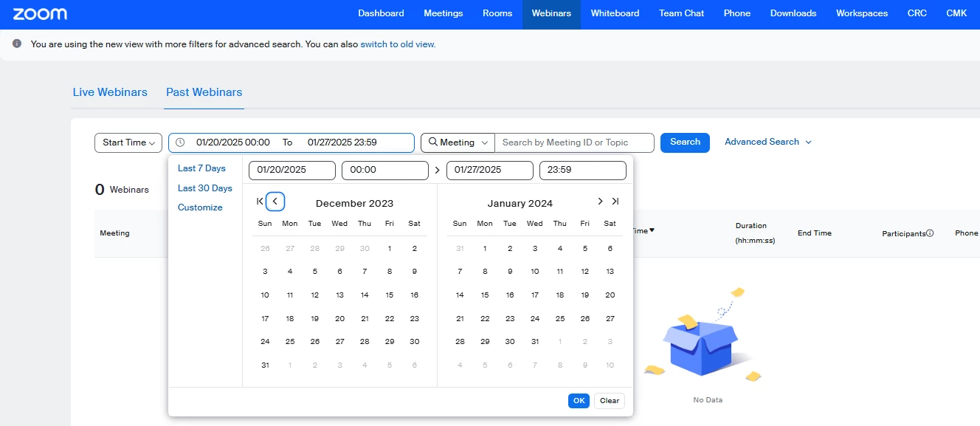980x426 pixels.
Task: Select January 12 in the calendar
Action: coord(584,272)
